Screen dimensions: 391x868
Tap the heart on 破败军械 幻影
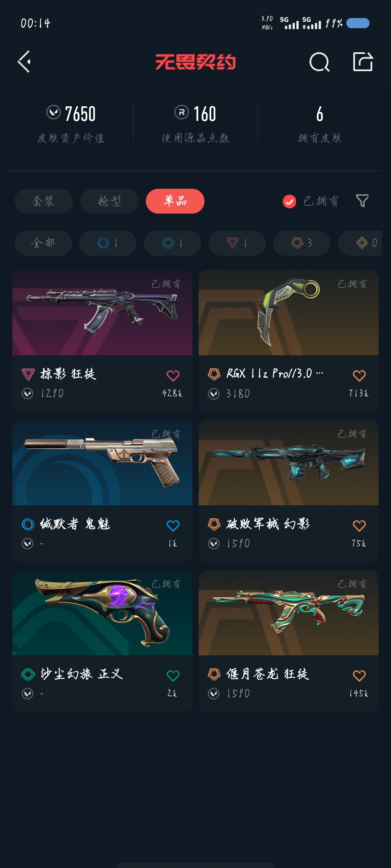(x=359, y=525)
